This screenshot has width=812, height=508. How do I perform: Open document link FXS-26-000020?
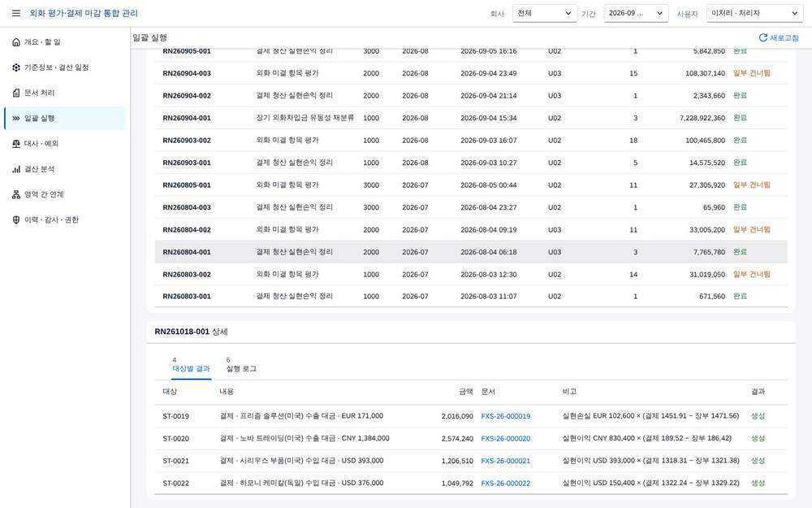(x=505, y=439)
